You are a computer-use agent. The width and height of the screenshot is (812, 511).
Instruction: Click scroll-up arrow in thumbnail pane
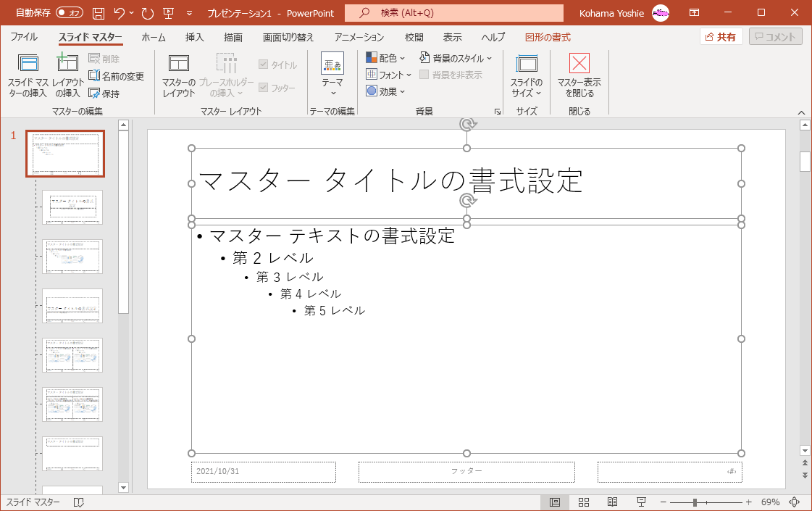pyautogui.click(x=123, y=125)
